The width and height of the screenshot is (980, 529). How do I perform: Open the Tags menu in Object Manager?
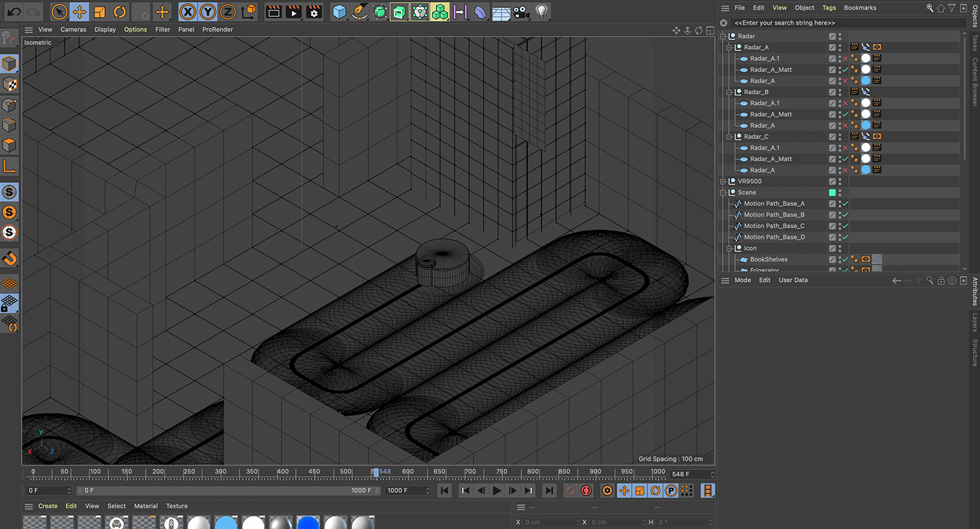(x=828, y=8)
